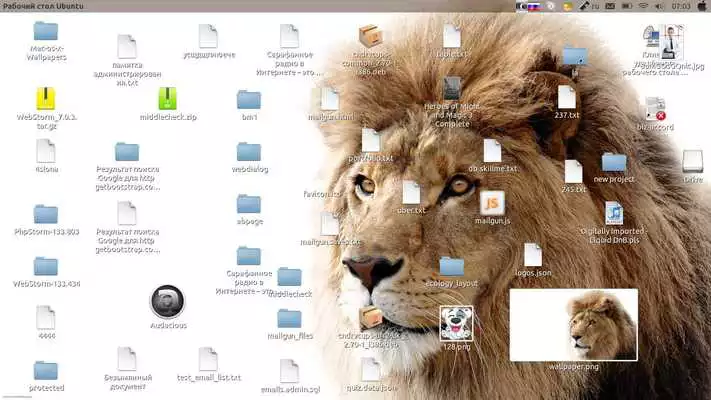Open the cndrvcups-common deb package
Image resolution: width=711 pixels, height=400 pixels.
[x=370, y=36]
